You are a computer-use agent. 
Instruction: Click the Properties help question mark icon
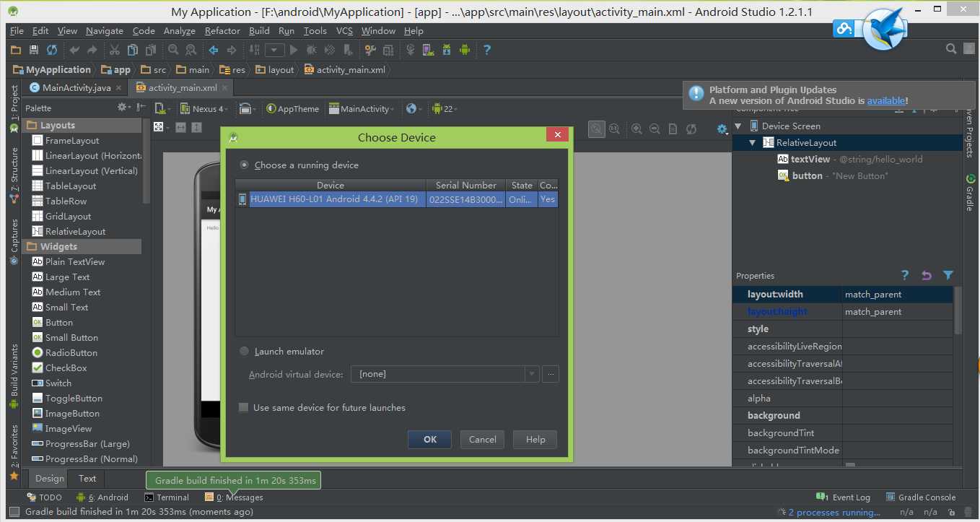(905, 275)
